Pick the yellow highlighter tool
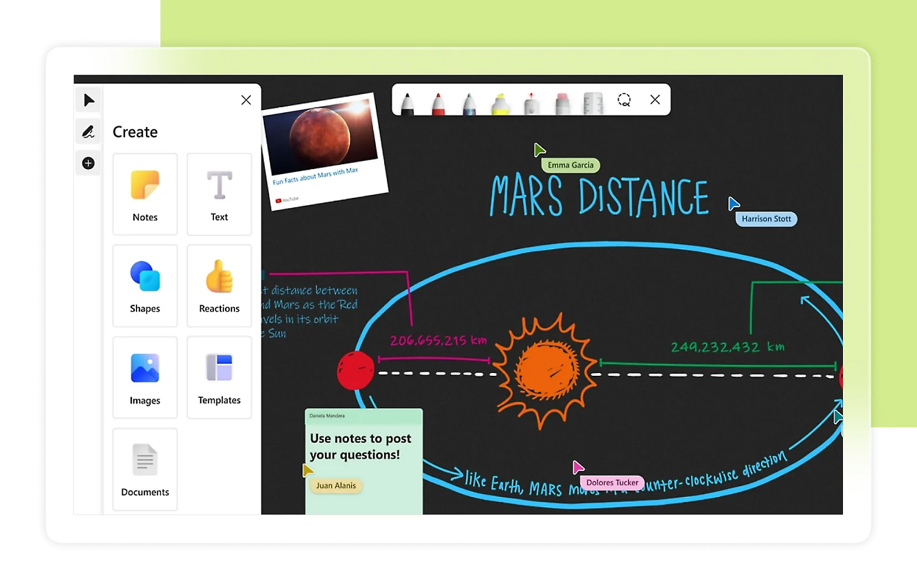The image size is (917, 588). 500,103
